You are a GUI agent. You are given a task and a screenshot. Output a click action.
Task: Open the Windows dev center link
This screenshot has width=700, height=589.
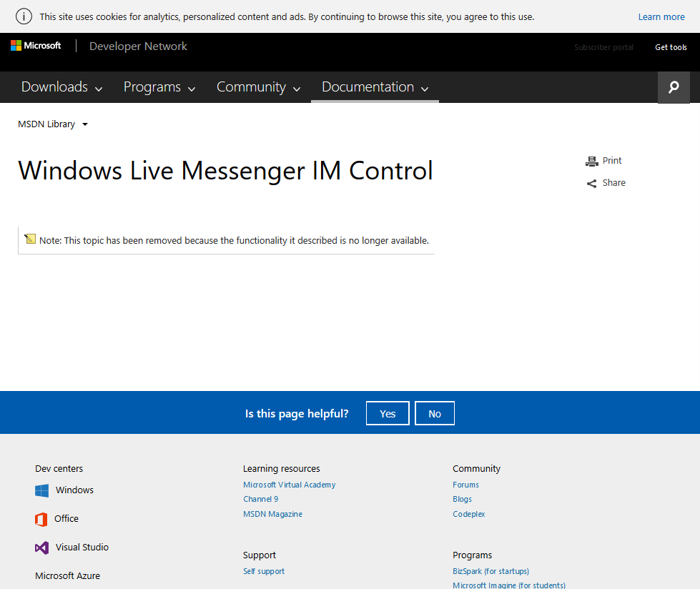(x=74, y=490)
